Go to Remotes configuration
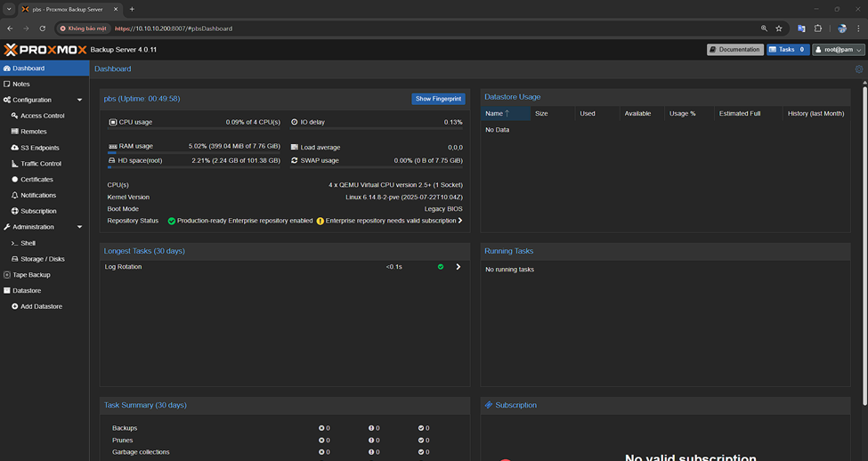This screenshot has height=461, width=868. [x=33, y=132]
